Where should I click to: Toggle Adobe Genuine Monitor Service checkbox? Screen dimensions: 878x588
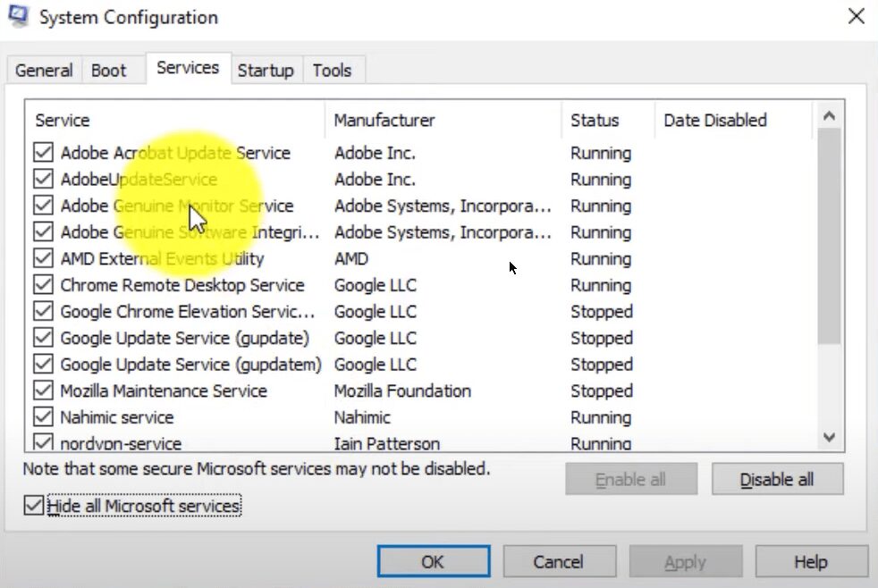43,205
